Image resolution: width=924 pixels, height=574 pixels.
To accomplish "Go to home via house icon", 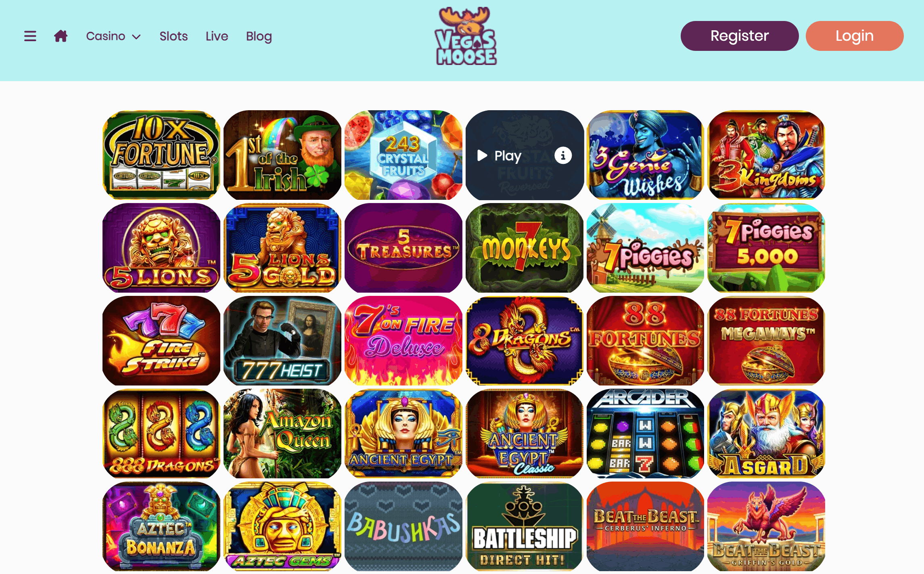I will pos(61,36).
